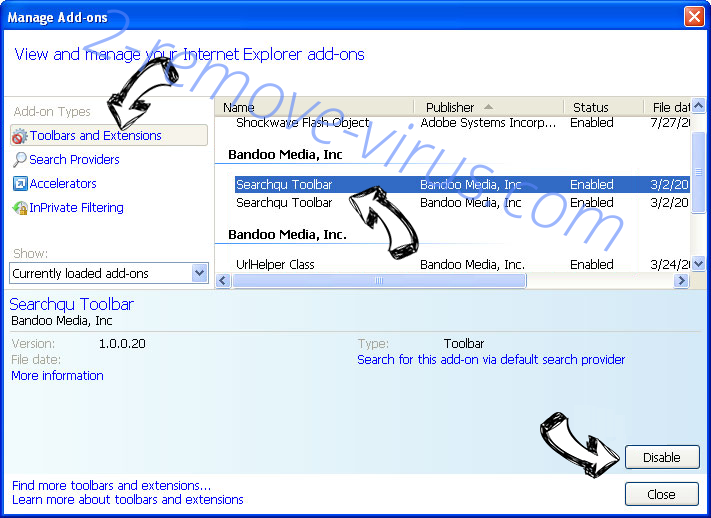
Task: Click Enabled status of UrlHelper Class
Action: pos(592,264)
